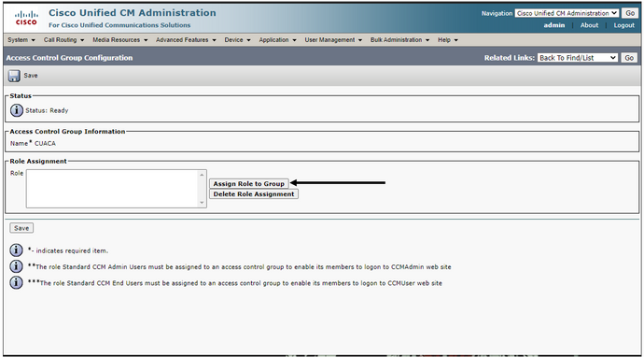Open the Device menu
644x357 pixels.
[237, 40]
